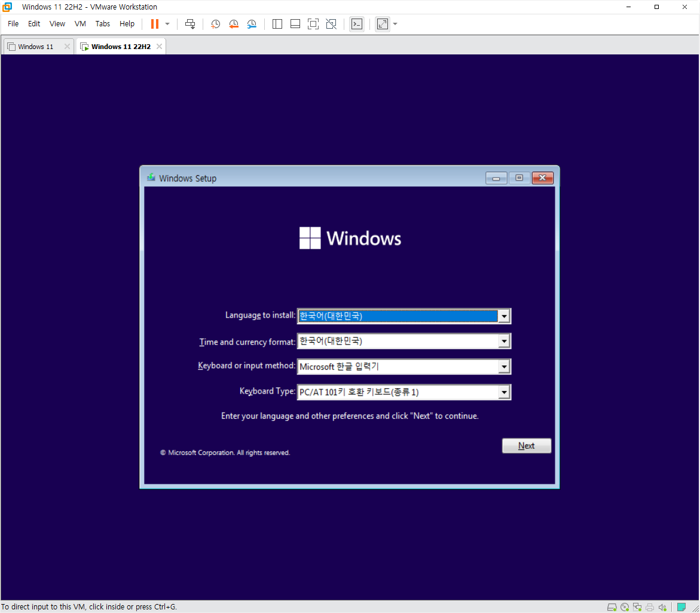Click the hard disk status bar icon
Viewport: 700px width, 613px height.
pos(612,607)
